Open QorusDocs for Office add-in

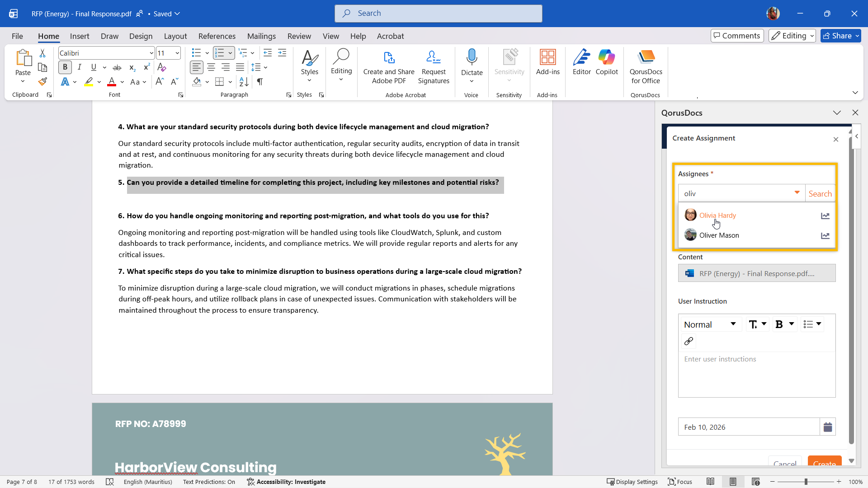point(646,67)
